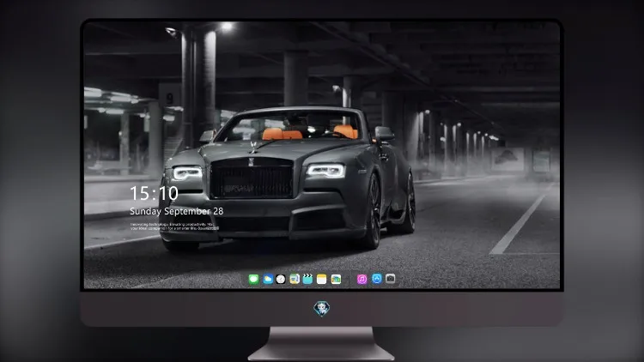Open the Maps app in the dock
Screen dimensions: 644x362
[295, 280]
